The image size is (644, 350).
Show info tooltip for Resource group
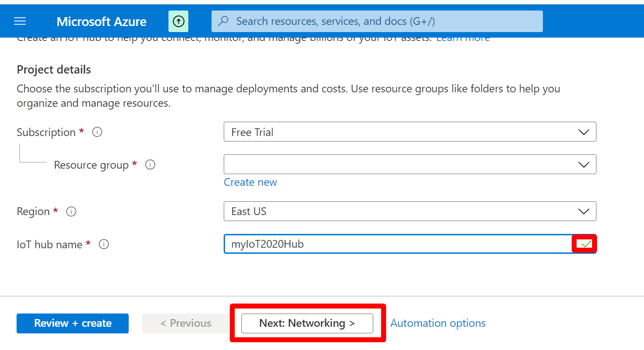coord(150,165)
